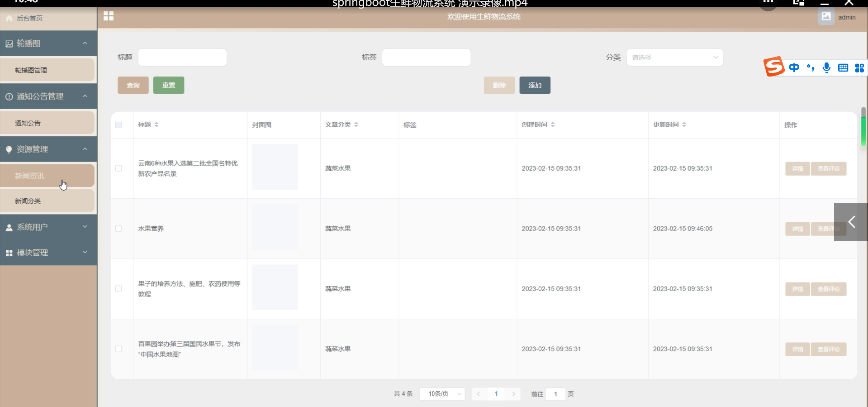Click cover thumbnail of 水果营养 row

coord(275,227)
